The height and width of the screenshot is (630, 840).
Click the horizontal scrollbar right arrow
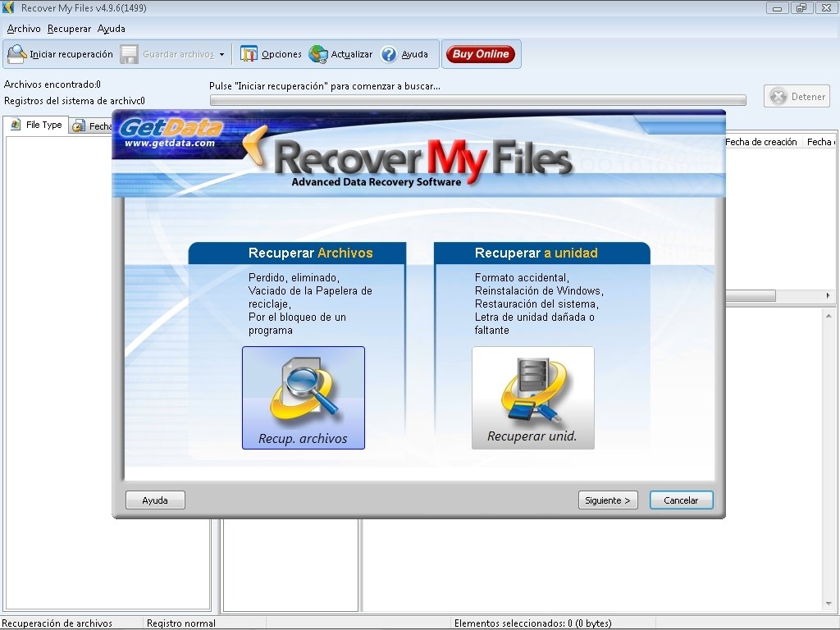point(829,295)
